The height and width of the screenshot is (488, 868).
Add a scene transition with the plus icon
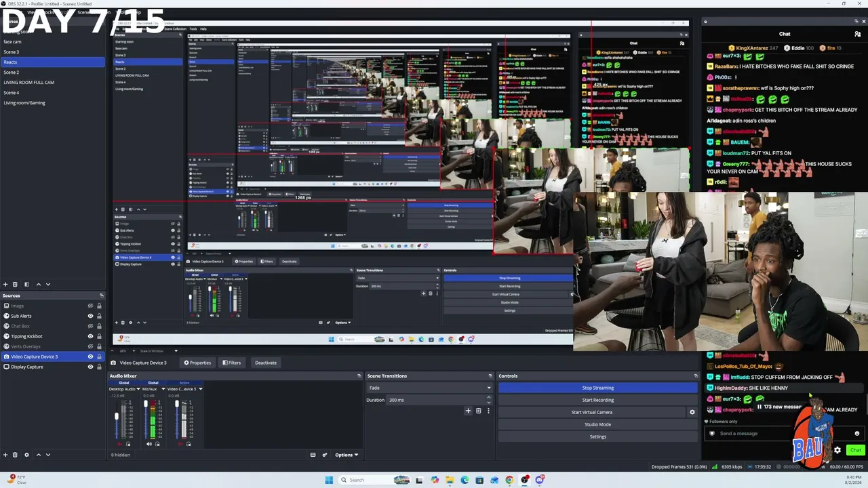pos(468,411)
